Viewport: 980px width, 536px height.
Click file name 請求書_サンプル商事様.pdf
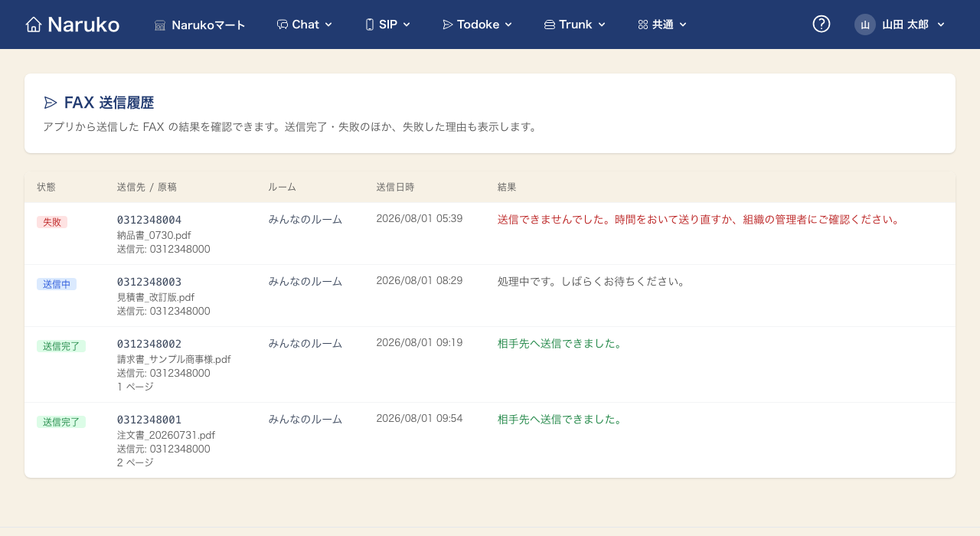(x=174, y=359)
